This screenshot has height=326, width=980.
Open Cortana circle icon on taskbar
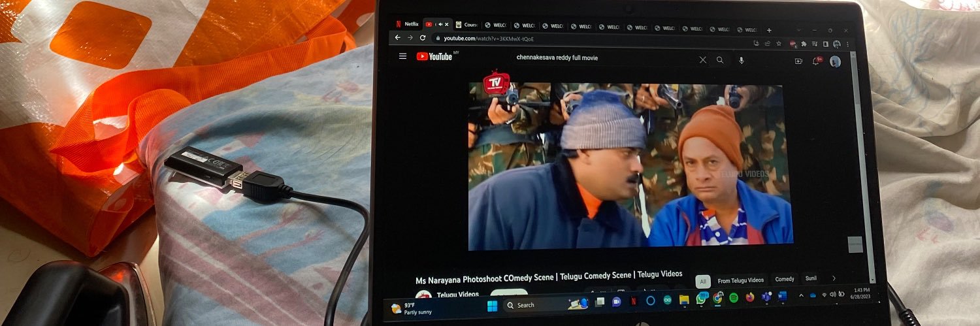[x=651, y=301]
